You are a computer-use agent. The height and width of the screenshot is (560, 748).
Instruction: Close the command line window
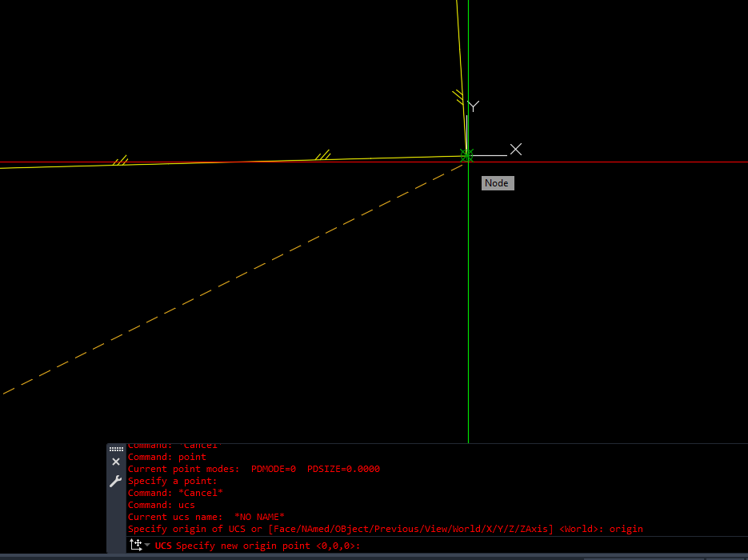[116, 462]
